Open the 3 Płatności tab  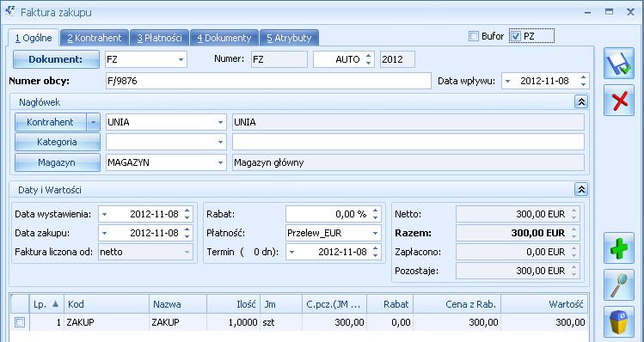tap(159, 38)
